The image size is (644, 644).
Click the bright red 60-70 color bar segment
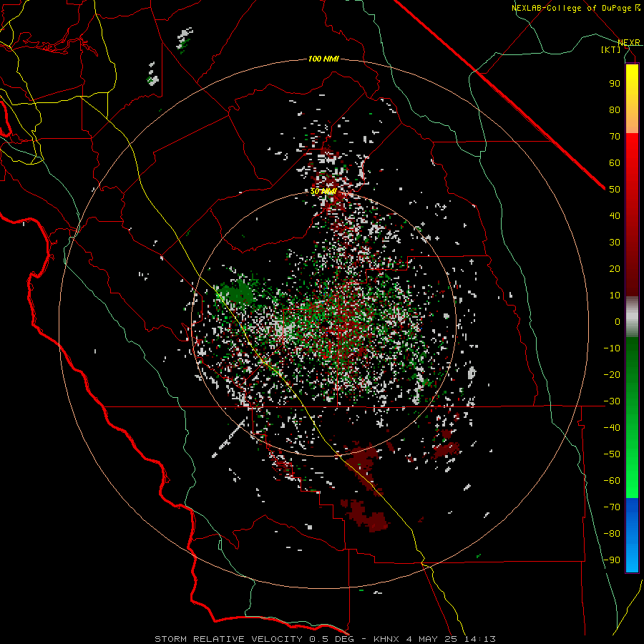(x=632, y=151)
